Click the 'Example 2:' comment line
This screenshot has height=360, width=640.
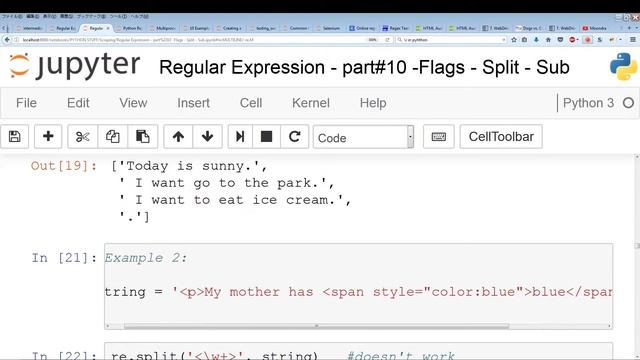pyautogui.click(x=146, y=258)
